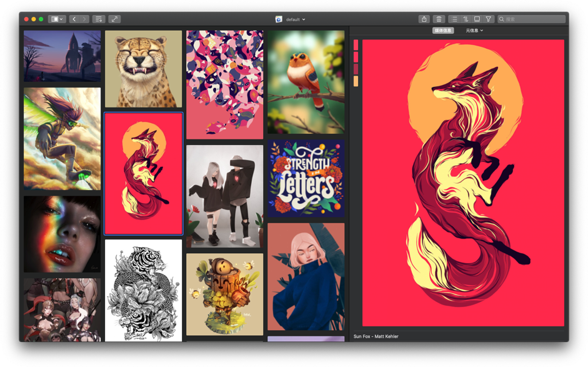Open the Strength and Letters thumbnail
The image size is (588, 367).
[306, 179]
